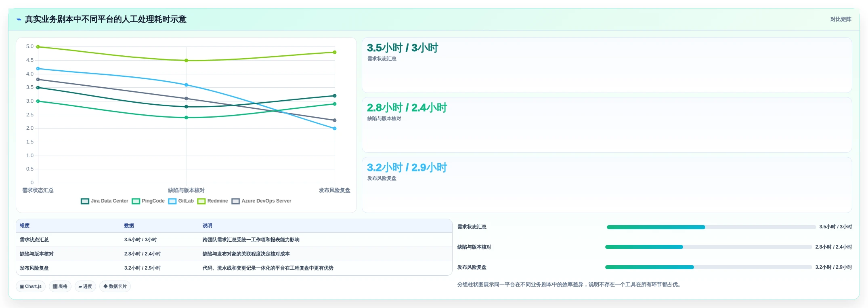This screenshot has height=308, width=868.
Task: Click the 数据卡片 tag chip
Action: click(x=115, y=286)
